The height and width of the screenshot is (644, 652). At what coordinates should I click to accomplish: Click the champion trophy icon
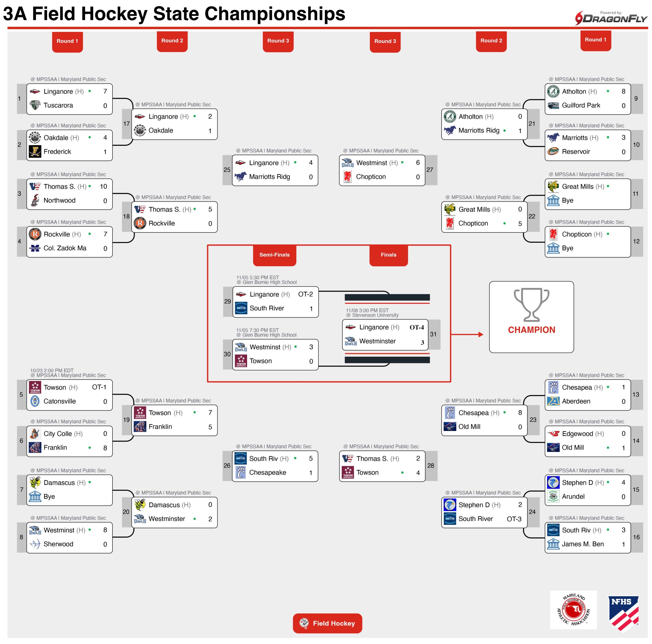[531, 304]
